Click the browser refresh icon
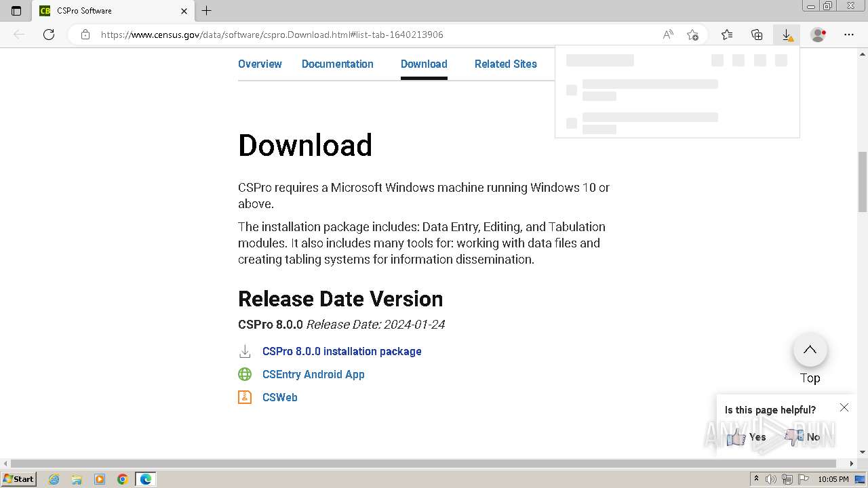868x488 pixels. [x=49, y=35]
